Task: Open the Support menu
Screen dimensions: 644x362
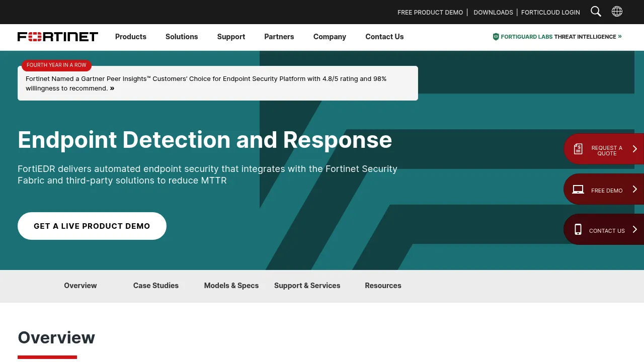Action: pos(231,37)
